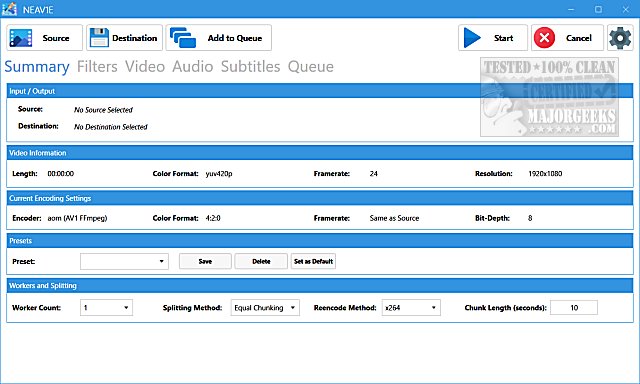Click the Add to Queue stacked windows icon
The height and width of the screenshot is (384, 640).
tap(183, 38)
